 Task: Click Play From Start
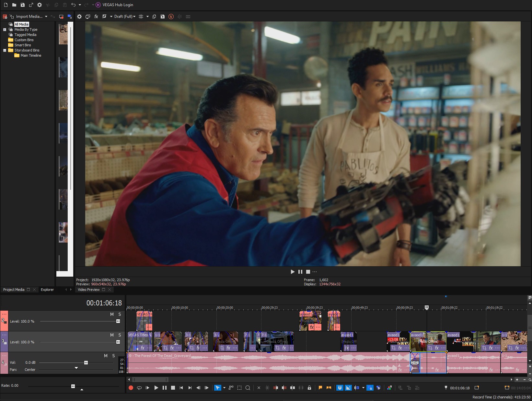148,388
